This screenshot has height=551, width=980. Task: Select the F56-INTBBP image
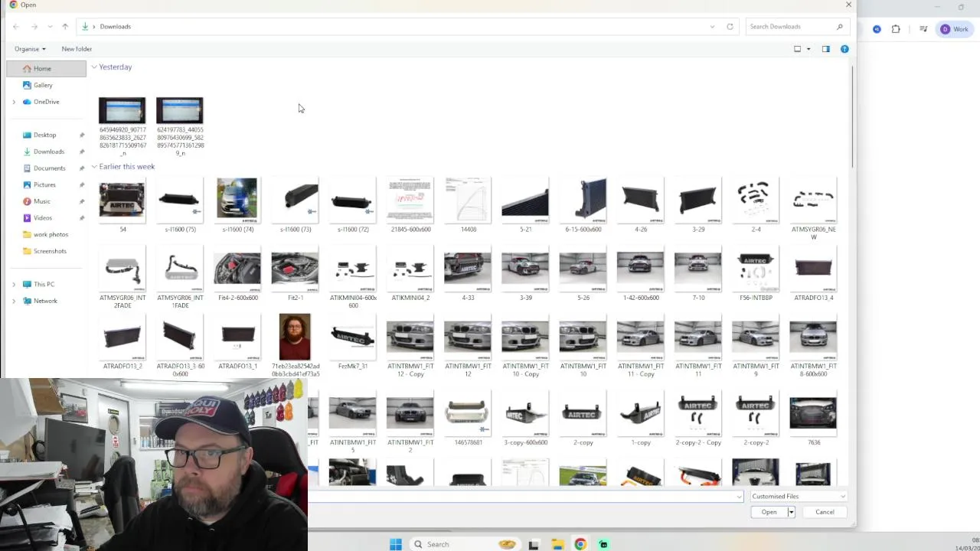click(756, 274)
